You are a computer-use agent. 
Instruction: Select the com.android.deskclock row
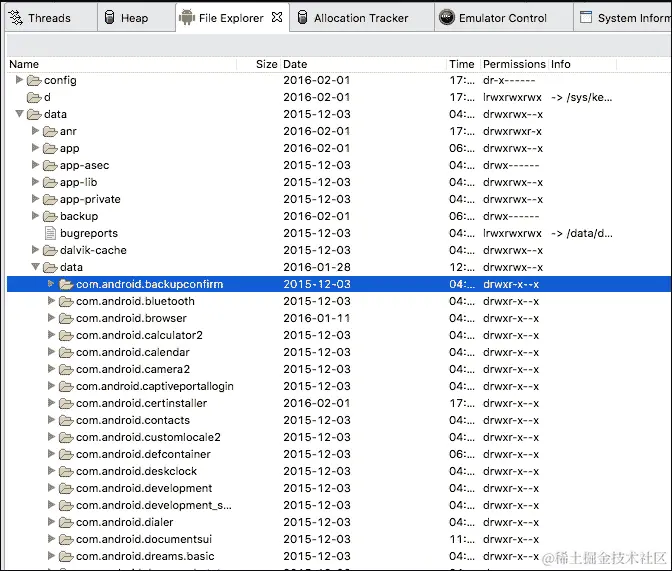339,471
